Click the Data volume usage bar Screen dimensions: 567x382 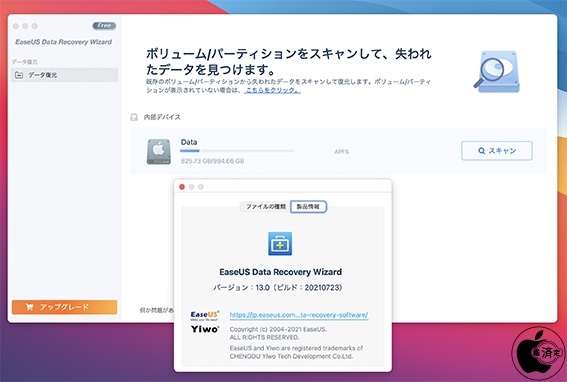[x=237, y=151]
